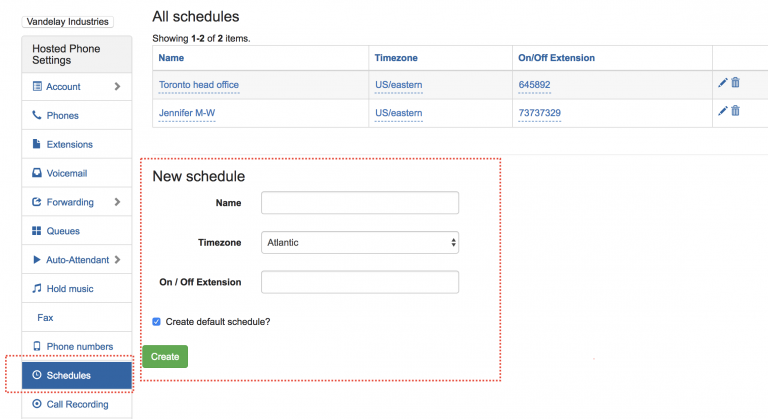
Task: Click Vandelay Industries company button
Action: coord(68,22)
